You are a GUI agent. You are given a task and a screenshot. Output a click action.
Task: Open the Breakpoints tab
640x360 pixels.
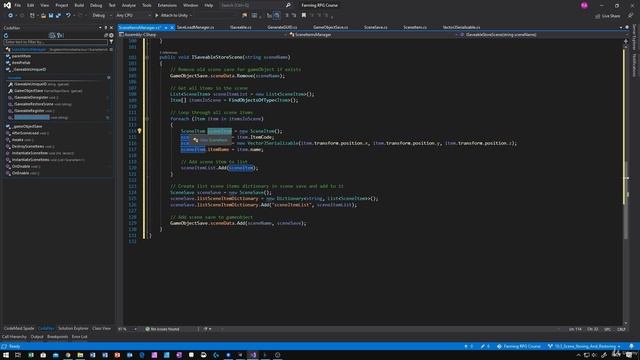click(58, 337)
